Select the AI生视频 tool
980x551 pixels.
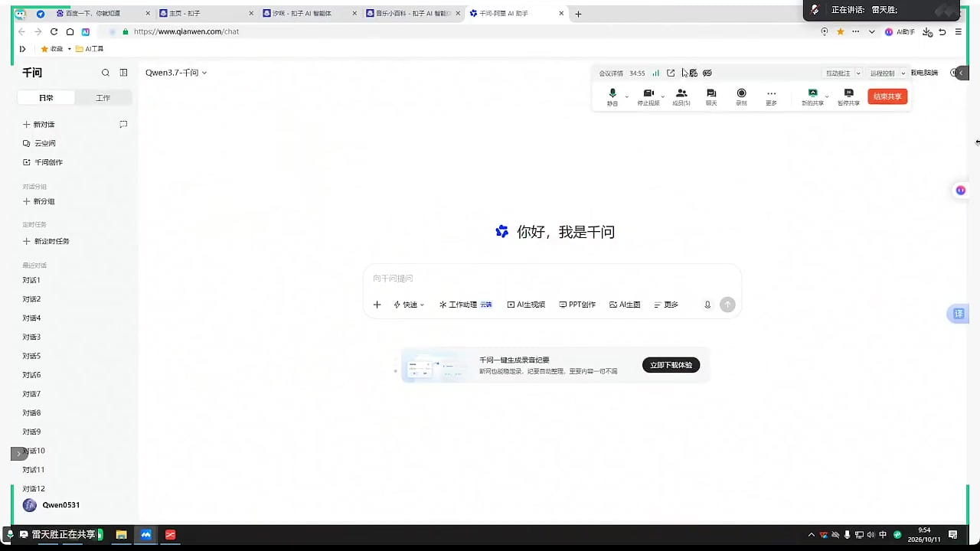(526, 305)
